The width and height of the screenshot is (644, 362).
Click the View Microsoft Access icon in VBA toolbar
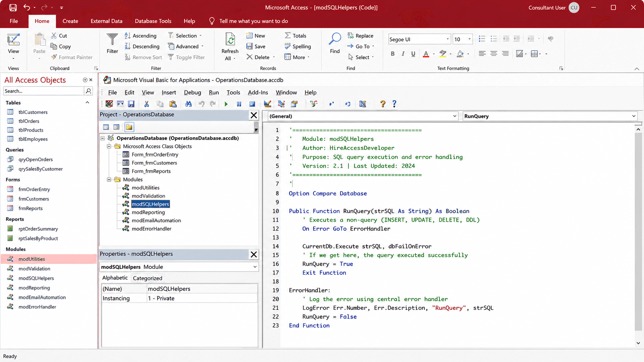109,104
